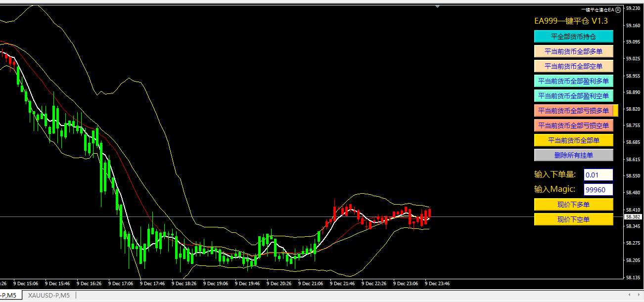The width and height of the screenshot is (644, 302).
Task: Click the sad face EA status icon
Action: 618,9
